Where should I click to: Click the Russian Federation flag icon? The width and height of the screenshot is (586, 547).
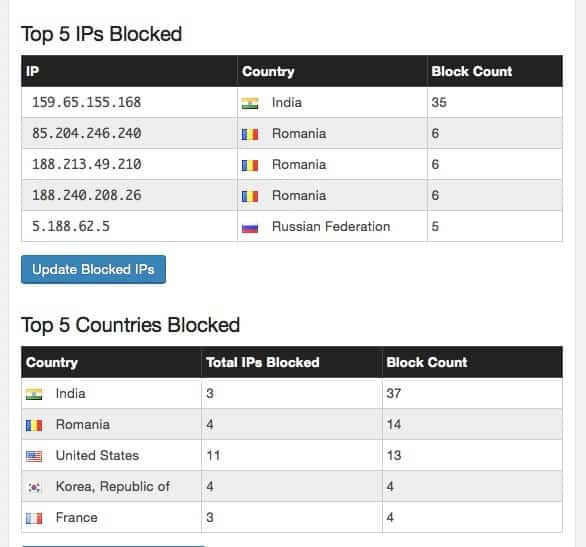click(x=250, y=227)
